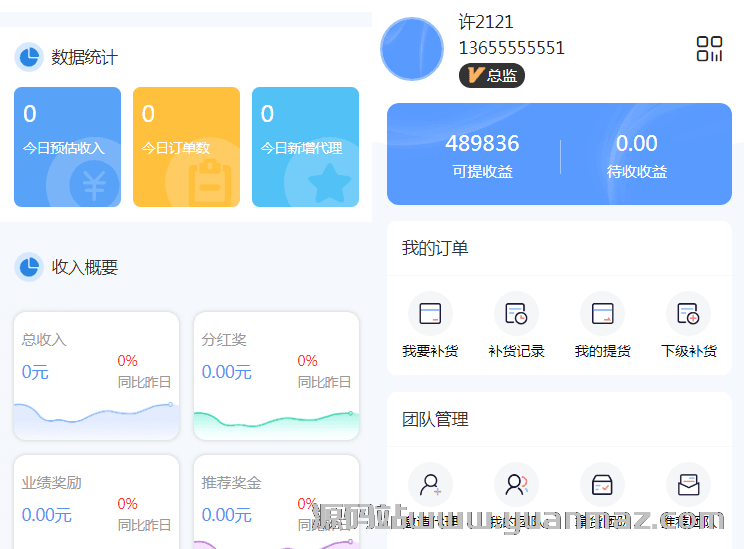Screen dimensions: 744x549
Task: Tap the 总监 VIP level badge
Action: [x=492, y=75]
